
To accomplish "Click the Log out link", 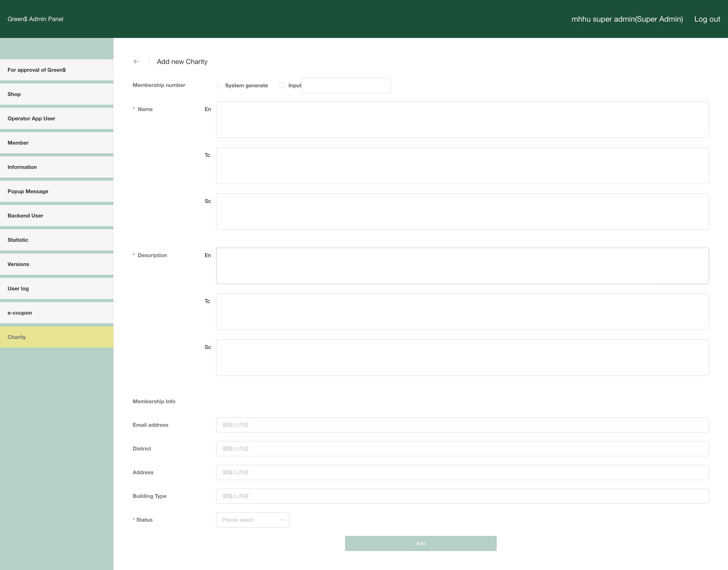I will pyautogui.click(x=707, y=19).
